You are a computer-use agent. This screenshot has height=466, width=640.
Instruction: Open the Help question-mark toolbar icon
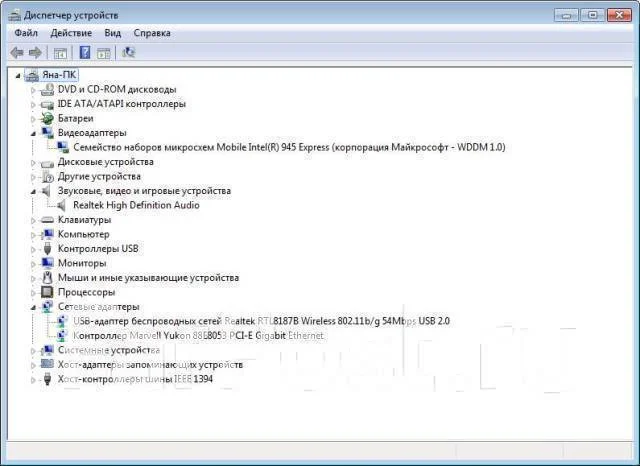pyautogui.click(x=84, y=52)
